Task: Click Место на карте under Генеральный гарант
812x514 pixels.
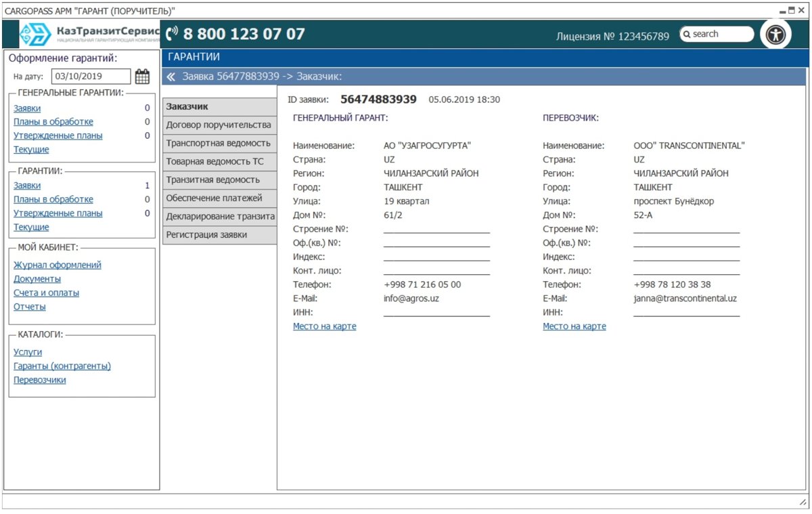Action: tap(325, 326)
